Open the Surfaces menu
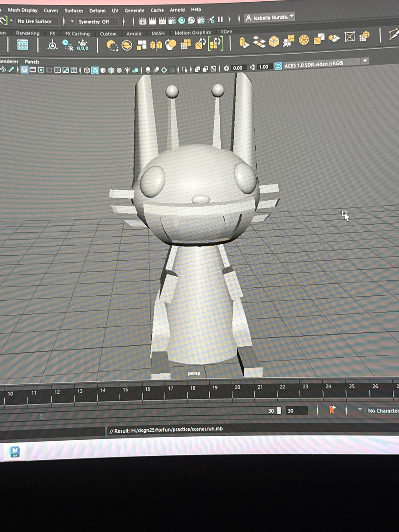The image size is (399, 532). point(74,10)
